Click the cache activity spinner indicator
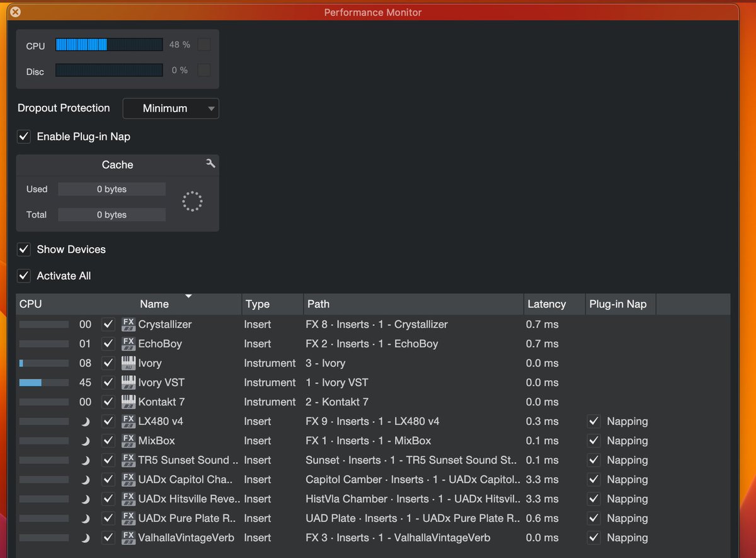 [x=192, y=202]
